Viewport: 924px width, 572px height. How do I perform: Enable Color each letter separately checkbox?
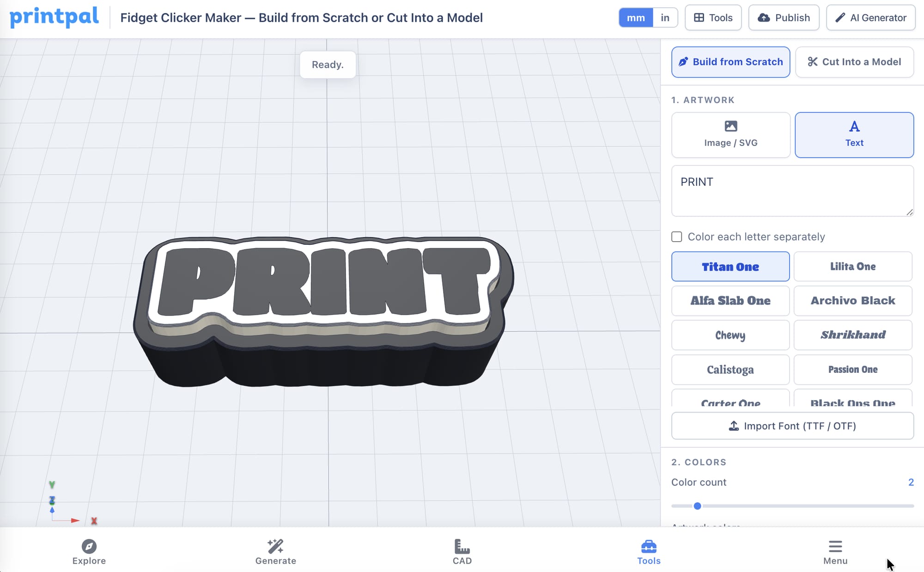click(677, 237)
